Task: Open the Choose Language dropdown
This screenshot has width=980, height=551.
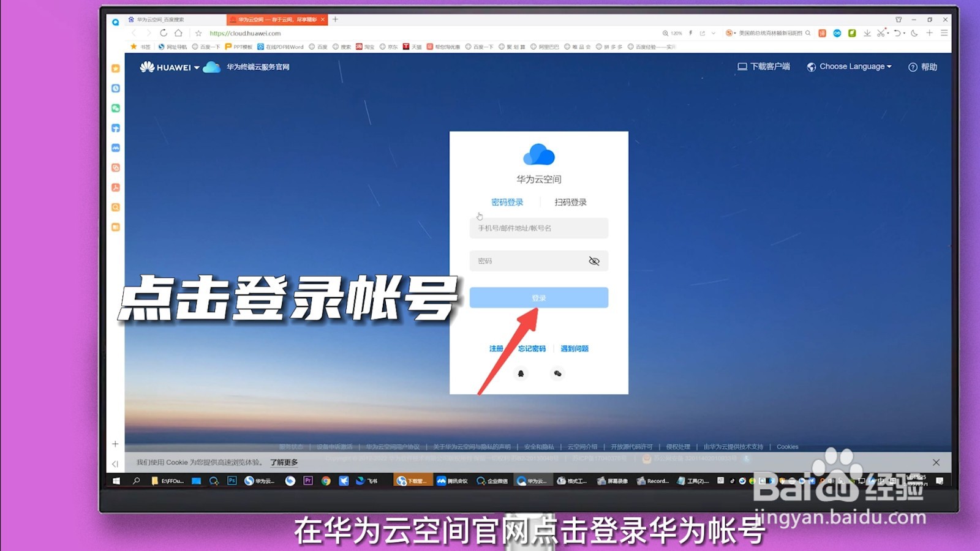Action: (849, 67)
